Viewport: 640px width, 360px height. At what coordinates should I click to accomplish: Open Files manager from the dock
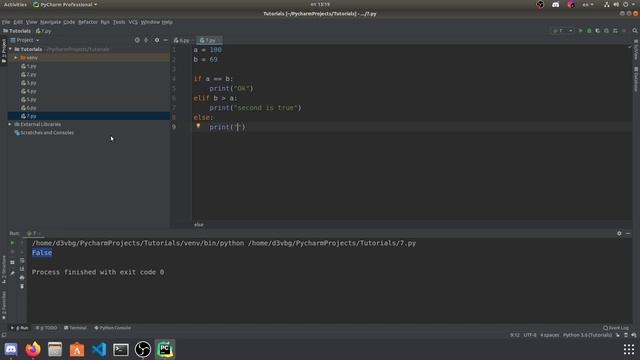coord(55,349)
